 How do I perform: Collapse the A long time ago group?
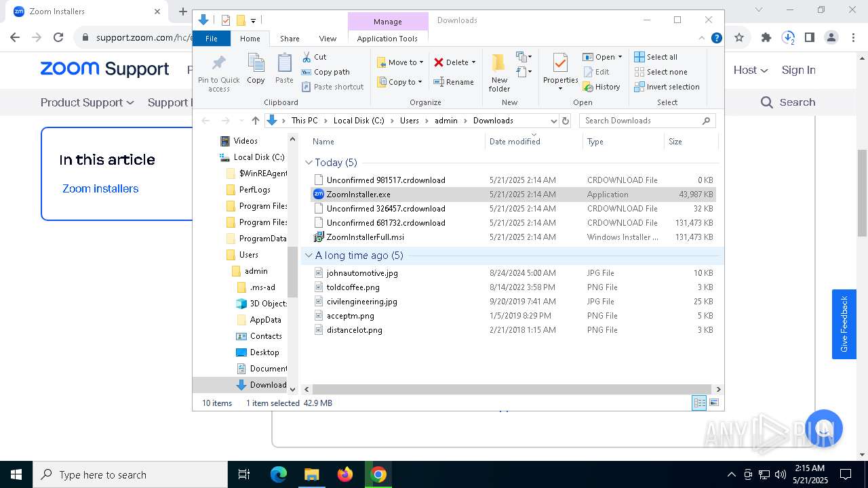[x=309, y=256]
